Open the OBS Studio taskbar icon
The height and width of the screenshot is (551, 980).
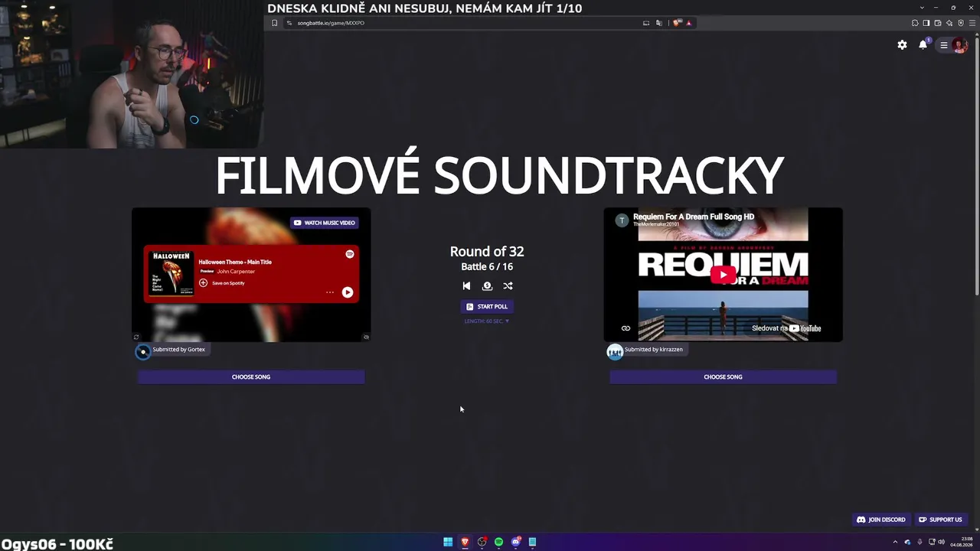click(482, 542)
